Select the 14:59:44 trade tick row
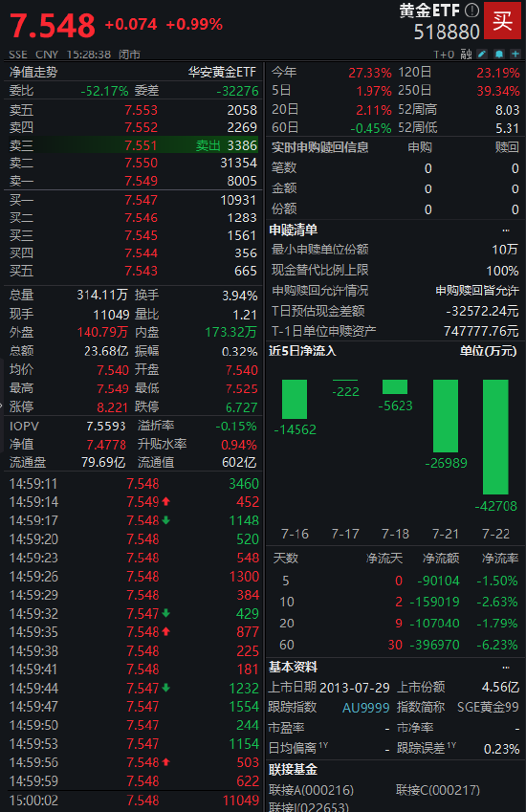 click(x=133, y=689)
